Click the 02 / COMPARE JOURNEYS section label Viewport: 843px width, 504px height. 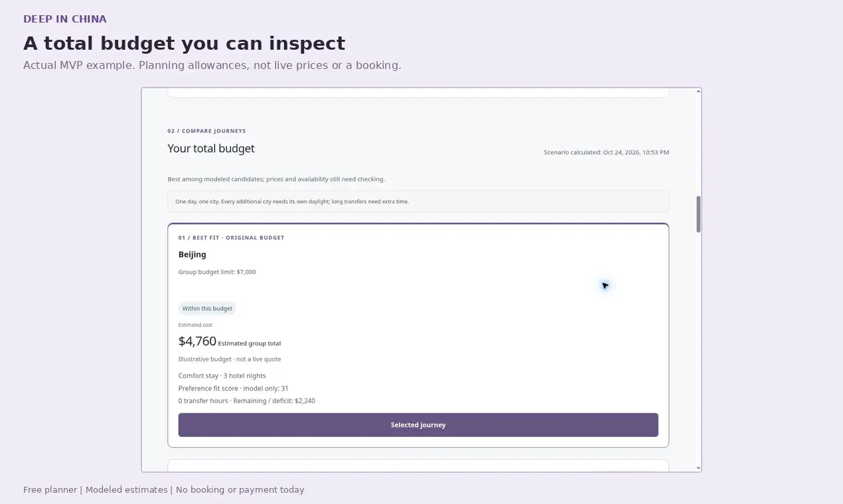pos(206,131)
